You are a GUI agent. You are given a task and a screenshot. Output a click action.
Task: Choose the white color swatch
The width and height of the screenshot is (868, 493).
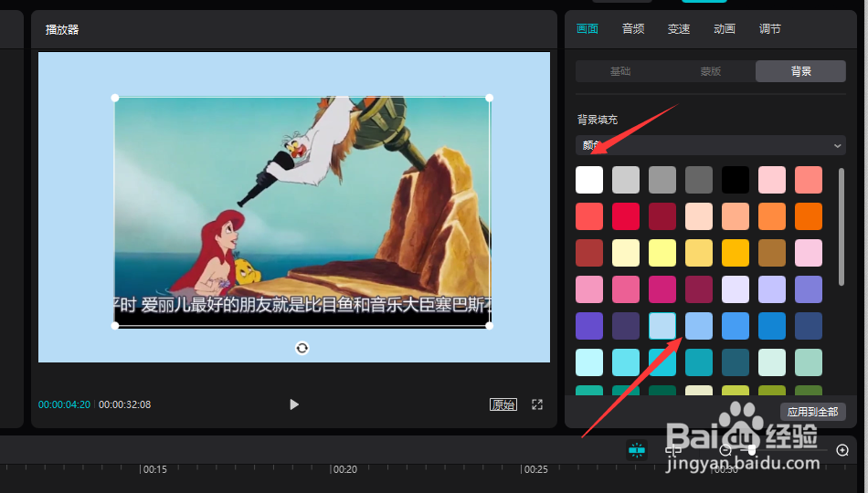point(589,180)
